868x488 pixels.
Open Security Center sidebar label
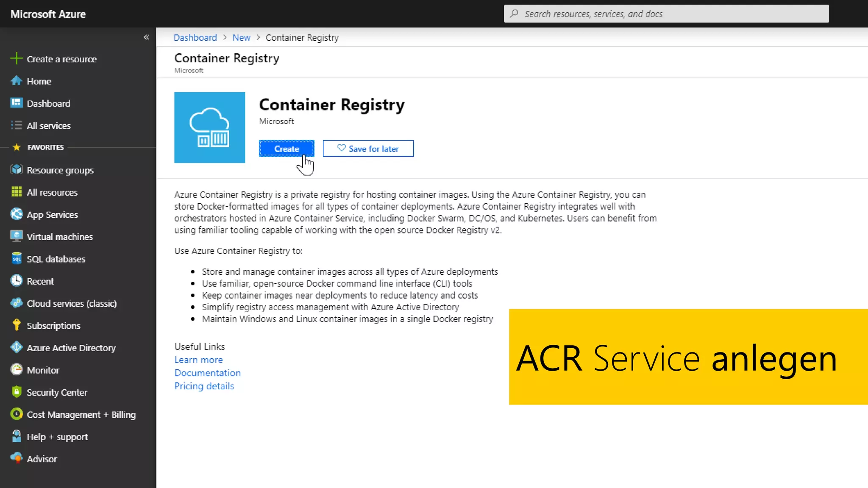57,392
